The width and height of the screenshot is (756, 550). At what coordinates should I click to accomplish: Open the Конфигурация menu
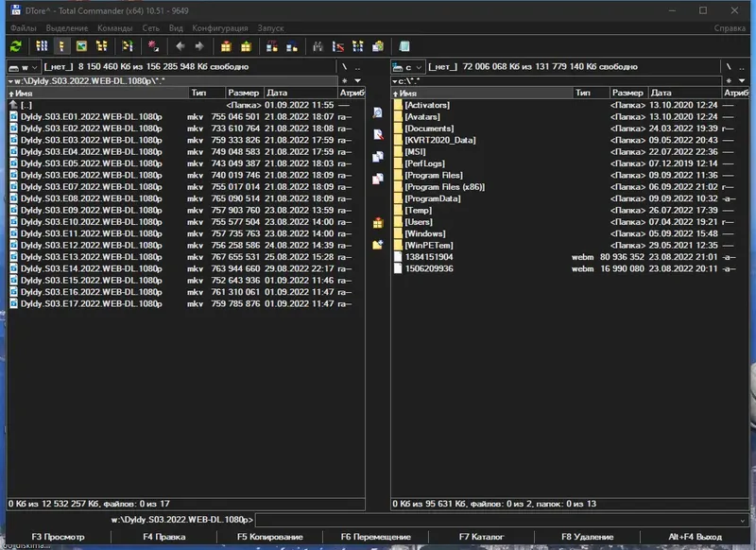(x=220, y=28)
